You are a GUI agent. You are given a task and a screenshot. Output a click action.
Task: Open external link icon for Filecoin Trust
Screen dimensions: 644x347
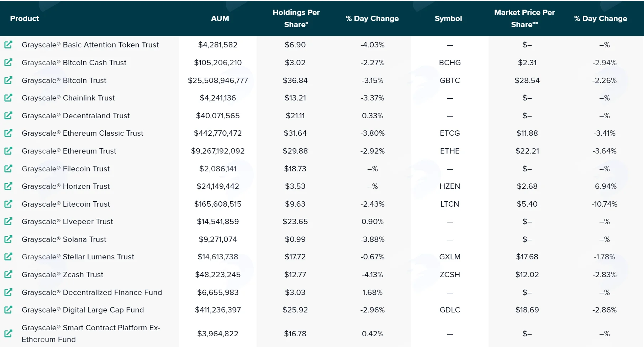(x=8, y=169)
